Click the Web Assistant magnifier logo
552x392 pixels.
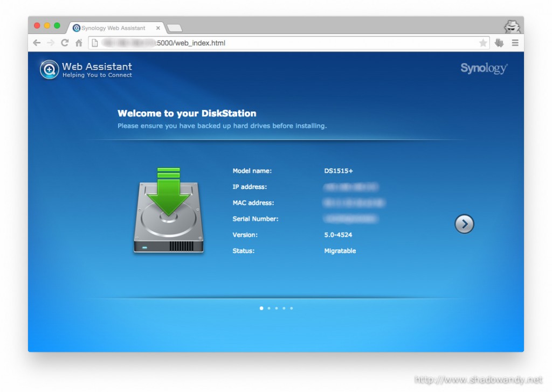tap(49, 69)
